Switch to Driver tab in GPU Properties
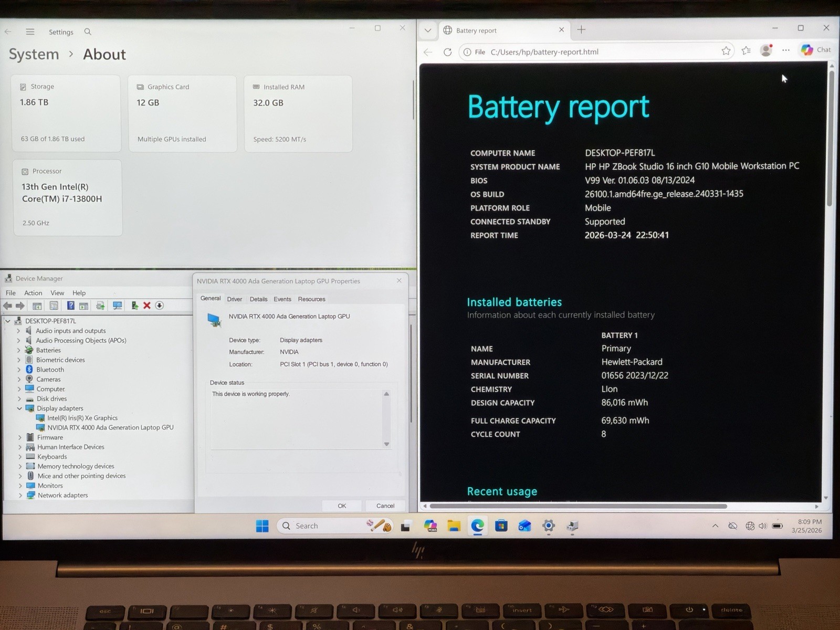This screenshot has width=840, height=630. pos(235,299)
